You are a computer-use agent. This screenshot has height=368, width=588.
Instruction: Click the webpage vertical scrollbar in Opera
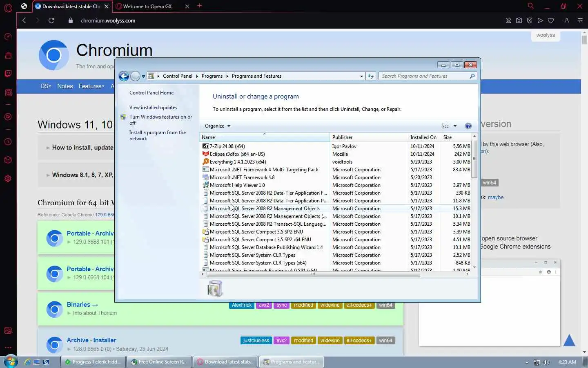tap(584, 40)
